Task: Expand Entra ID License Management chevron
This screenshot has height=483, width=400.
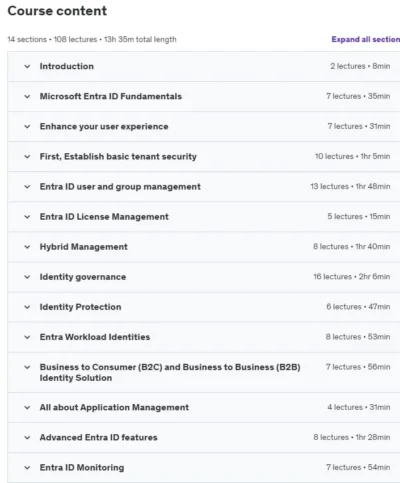Action: pos(27,217)
